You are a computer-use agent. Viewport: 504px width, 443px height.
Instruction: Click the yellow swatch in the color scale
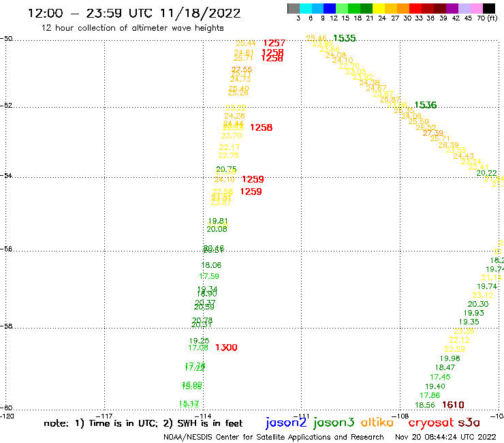379,8
